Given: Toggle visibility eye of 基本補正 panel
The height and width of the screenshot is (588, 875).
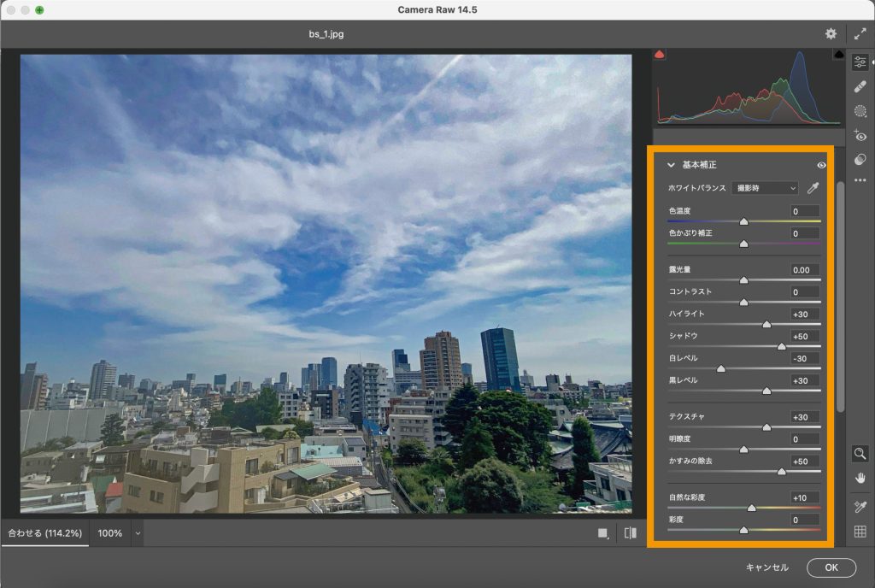Looking at the screenshot, I should click(x=821, y=165).
